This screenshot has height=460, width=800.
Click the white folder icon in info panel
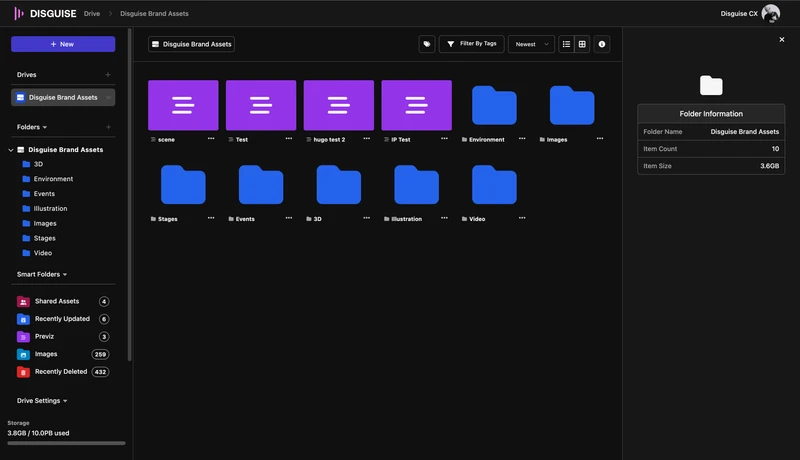coord(711,85)
